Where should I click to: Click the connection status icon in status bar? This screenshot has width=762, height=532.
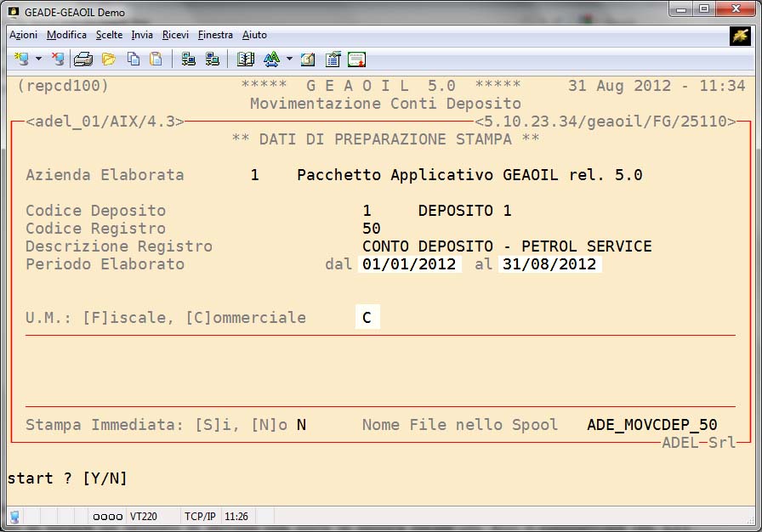click(14, 517)
